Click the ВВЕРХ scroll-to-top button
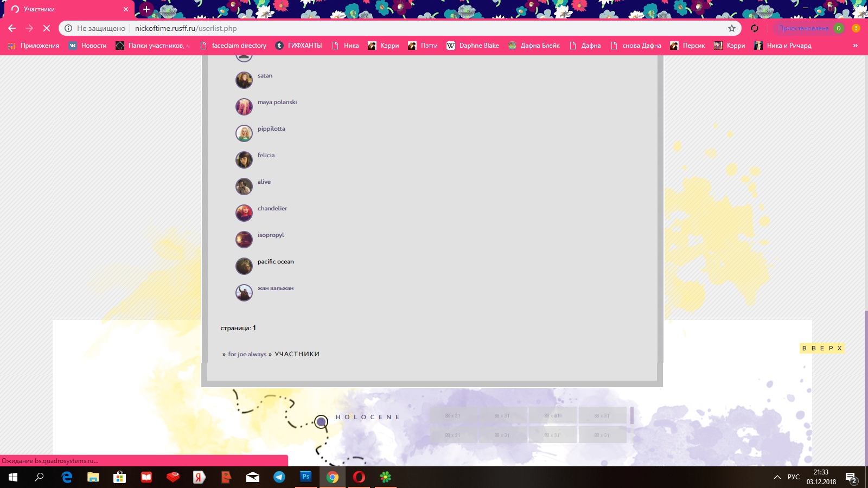The image size is (868, 488). pos(822,348)
